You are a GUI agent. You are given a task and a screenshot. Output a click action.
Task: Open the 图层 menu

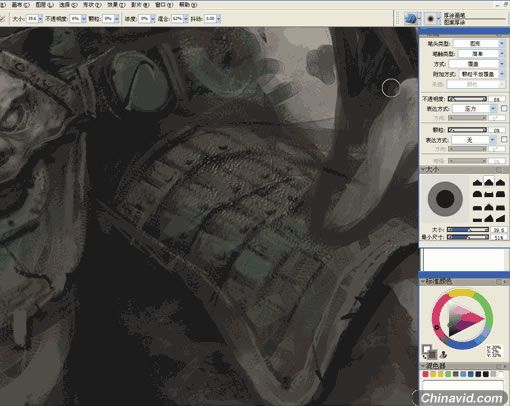(44, 5)
